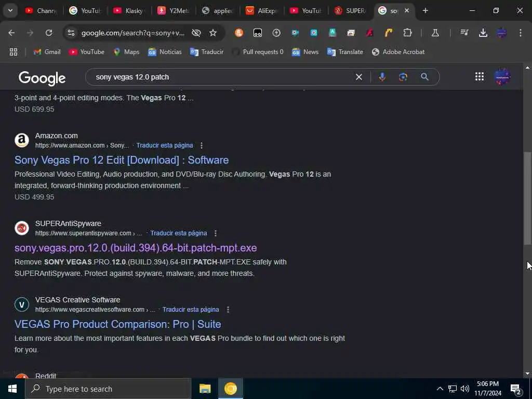The height and width of the screenshot is (399, 532).
Task: Click the red slanted extension icon
Action: pyautogui.click(x=369, y=33)
